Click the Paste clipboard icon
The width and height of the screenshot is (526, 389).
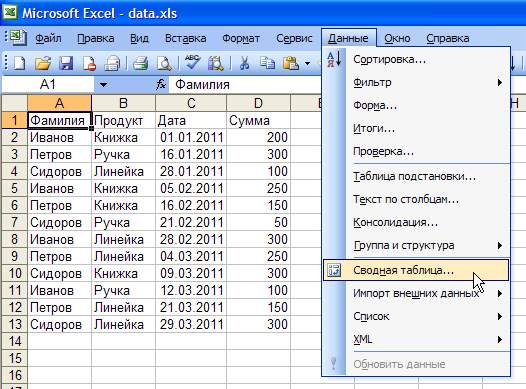pos(291,63)
